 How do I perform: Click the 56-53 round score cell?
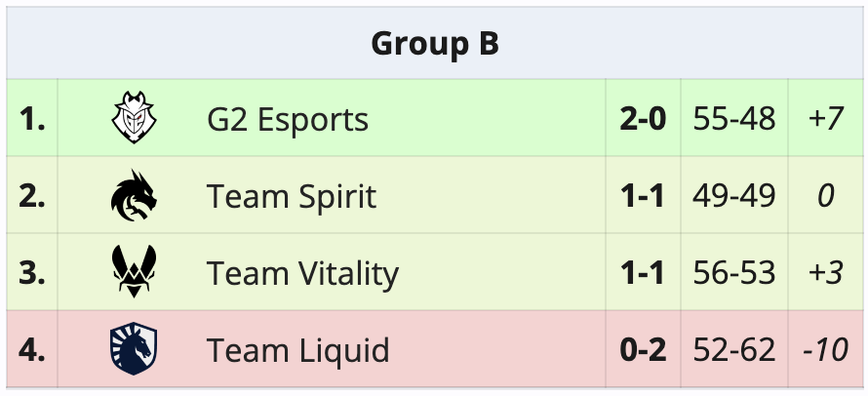point(734,273)
